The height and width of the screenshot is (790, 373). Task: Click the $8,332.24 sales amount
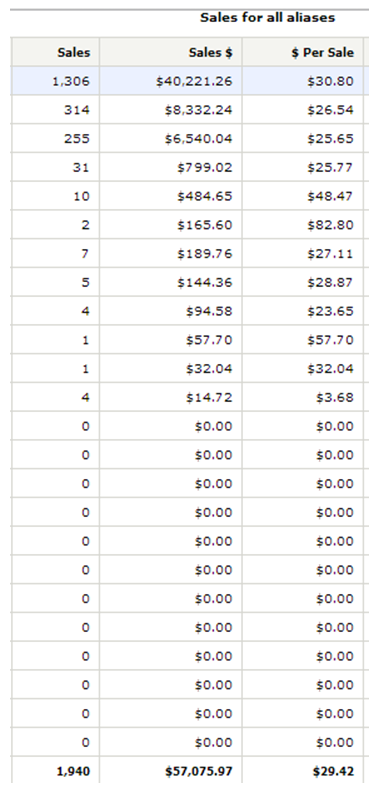pyautogui.click(x=199, y=110)
